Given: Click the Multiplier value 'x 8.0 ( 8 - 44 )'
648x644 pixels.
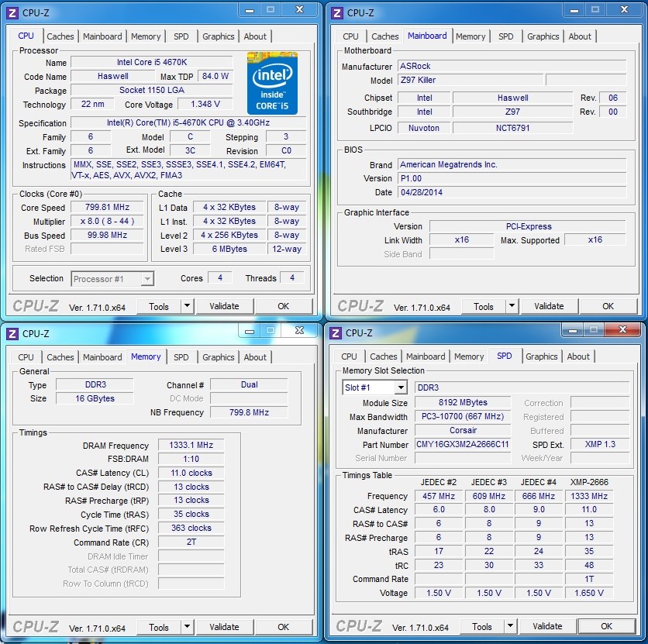Looking at the screenshot, I should click(107, 221).
